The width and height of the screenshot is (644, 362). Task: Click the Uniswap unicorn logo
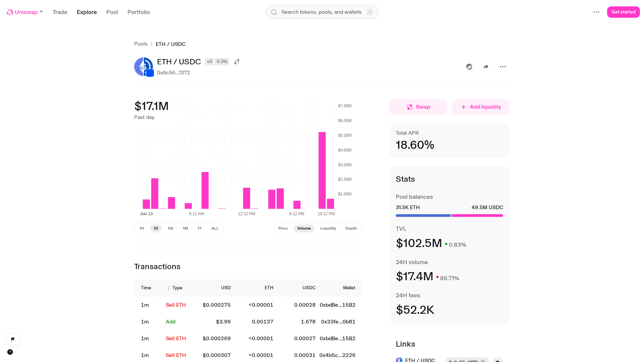(10, 12)
